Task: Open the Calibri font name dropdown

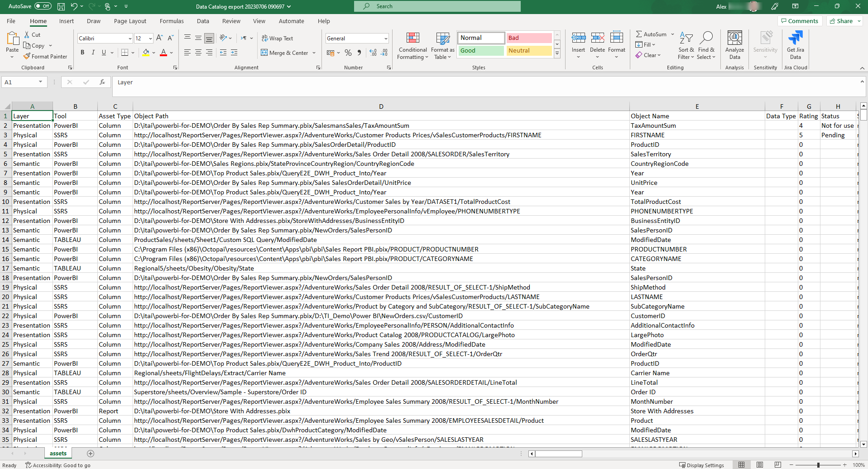Action: point(130,39)
